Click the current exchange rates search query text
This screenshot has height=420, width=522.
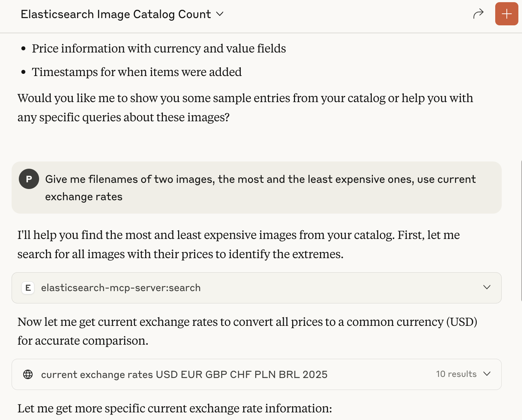[x=184, y=374]
